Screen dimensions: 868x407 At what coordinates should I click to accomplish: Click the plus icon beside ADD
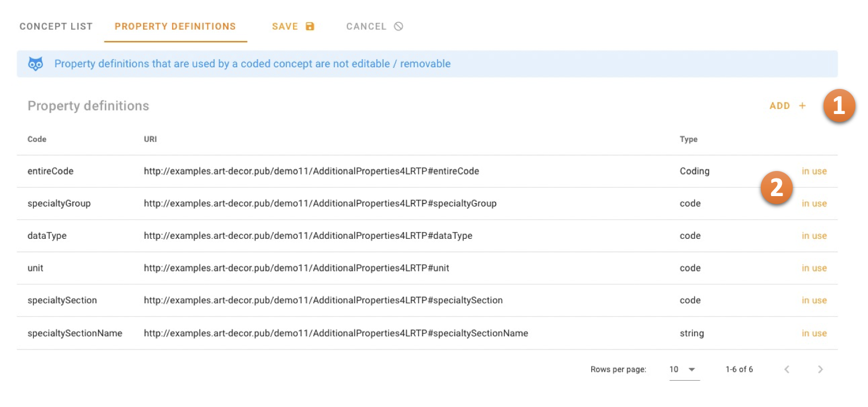coord(802,106)
